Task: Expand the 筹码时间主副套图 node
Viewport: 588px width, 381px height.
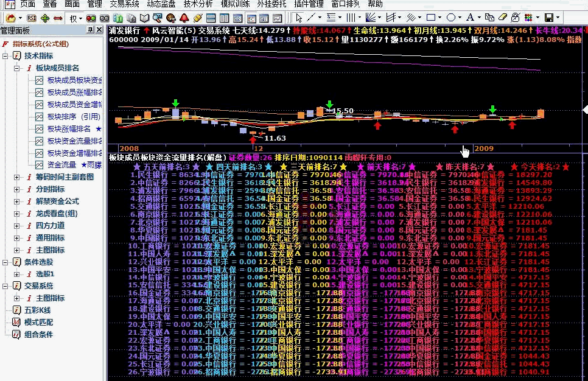Action: pyautogui.click(x=16, y=177)
